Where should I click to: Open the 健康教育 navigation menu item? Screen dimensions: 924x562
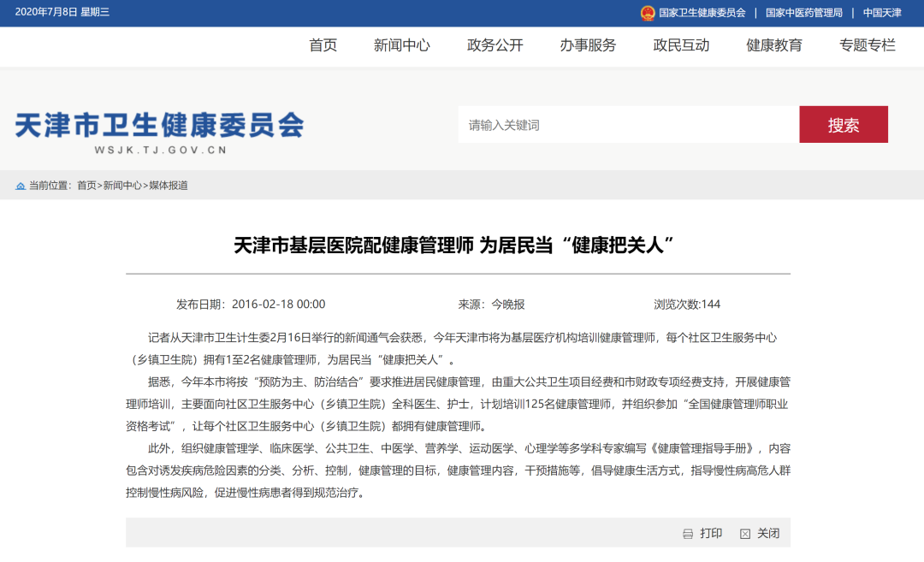[x=774, y=45]
